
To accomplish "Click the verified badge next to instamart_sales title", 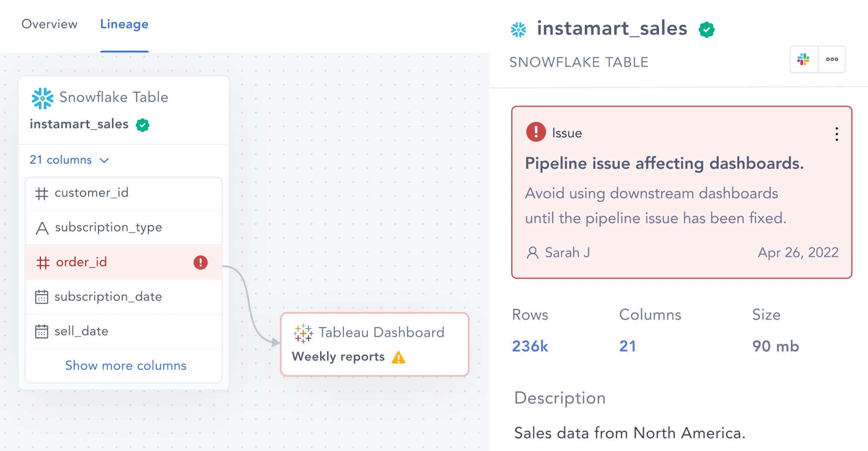I will click(x=707, y=30).
